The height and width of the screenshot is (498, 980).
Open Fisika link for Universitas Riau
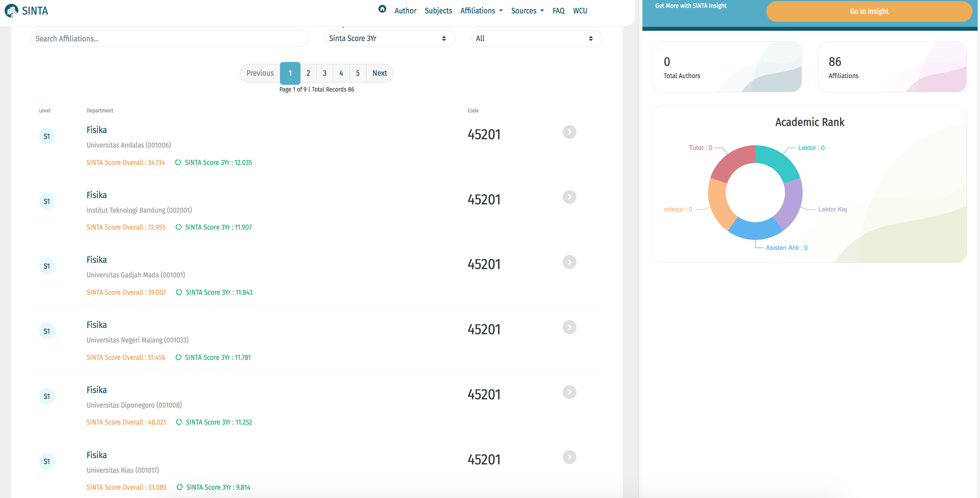click(x=97, y=455)
